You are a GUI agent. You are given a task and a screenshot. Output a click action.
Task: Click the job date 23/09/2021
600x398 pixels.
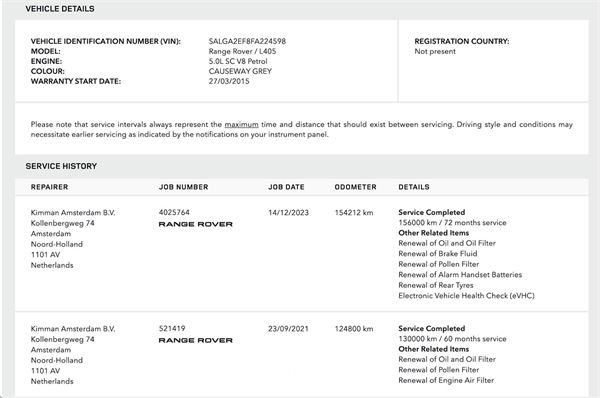pos(288,329)
